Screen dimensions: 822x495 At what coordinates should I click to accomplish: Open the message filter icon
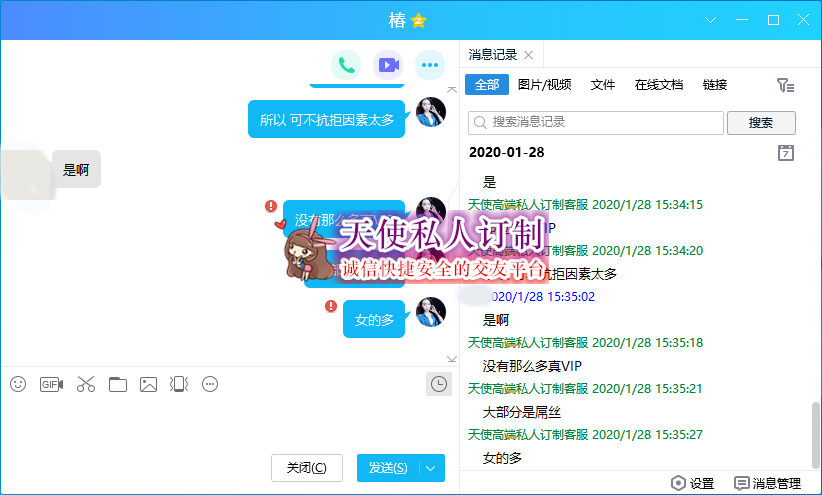pos(786,86)
